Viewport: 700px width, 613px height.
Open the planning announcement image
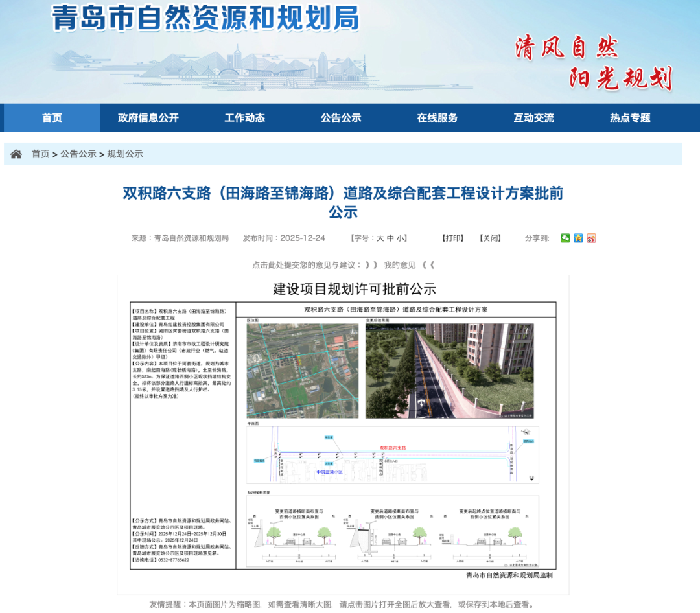pyautogui.click(x=343, y=434)
